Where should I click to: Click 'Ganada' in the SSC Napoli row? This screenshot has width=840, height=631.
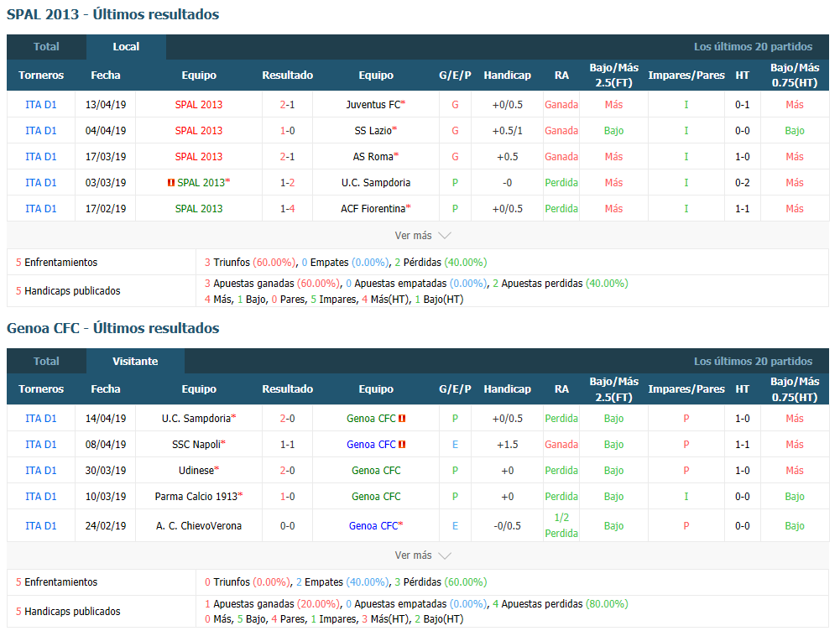coord(561,445)
